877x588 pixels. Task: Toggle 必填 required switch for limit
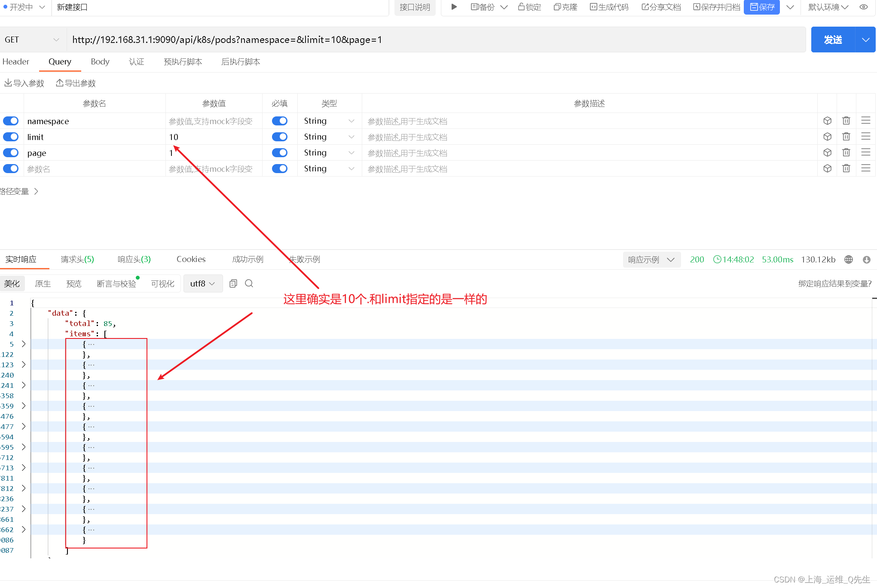tap(280, 137)
